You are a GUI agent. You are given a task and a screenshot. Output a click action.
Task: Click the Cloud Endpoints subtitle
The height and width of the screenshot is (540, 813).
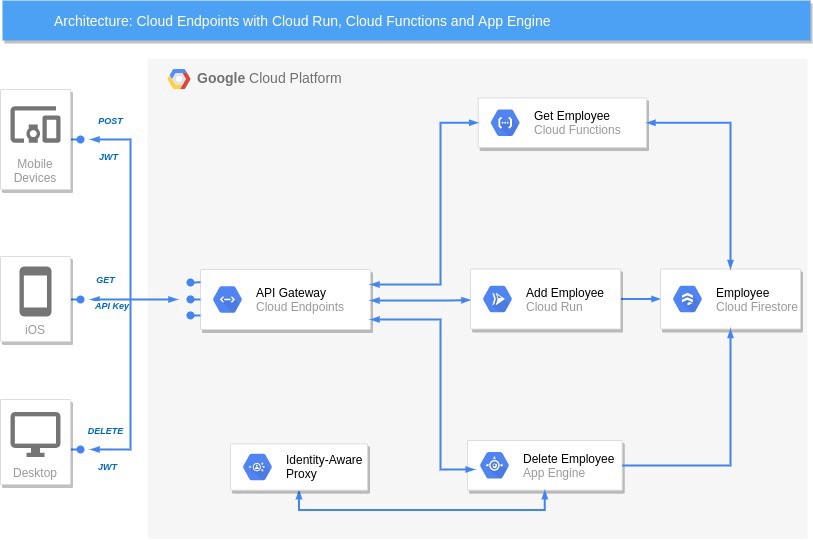click(300, 307)
